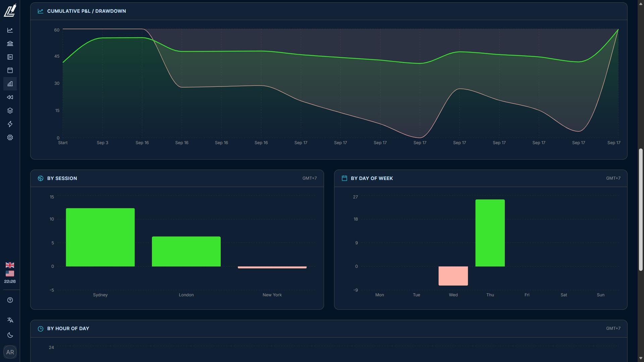Click GMT+7 label in By Hour of Day panel

pyautogui.click(x=613, y=328)
